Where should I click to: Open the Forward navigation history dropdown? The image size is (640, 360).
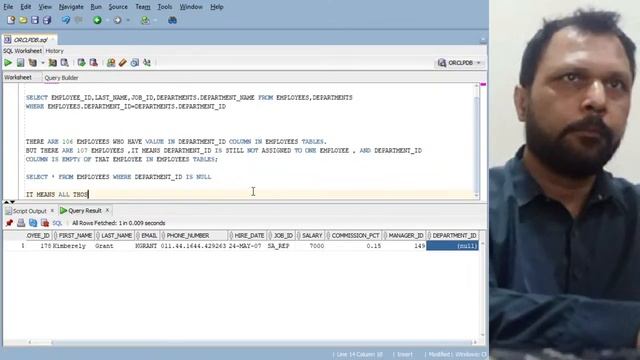click(x=128, y=20)
